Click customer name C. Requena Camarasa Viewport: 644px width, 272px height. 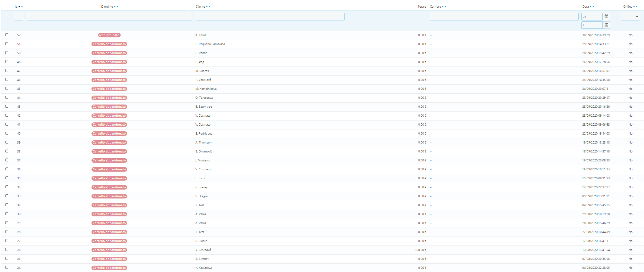click(x=210, y=44)
